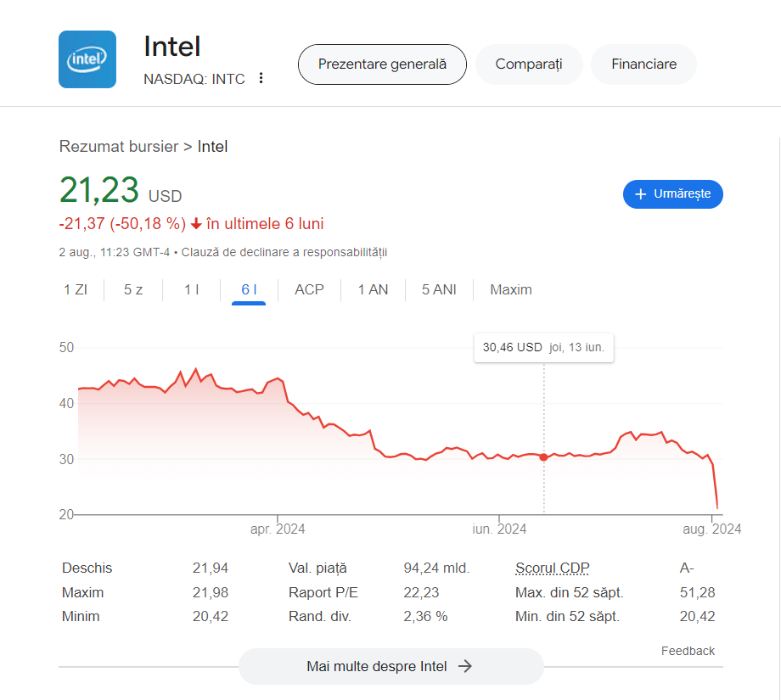Click the red down arrow beside percent change
Viewport: 781px width, 700px height.
coord(196,224)
